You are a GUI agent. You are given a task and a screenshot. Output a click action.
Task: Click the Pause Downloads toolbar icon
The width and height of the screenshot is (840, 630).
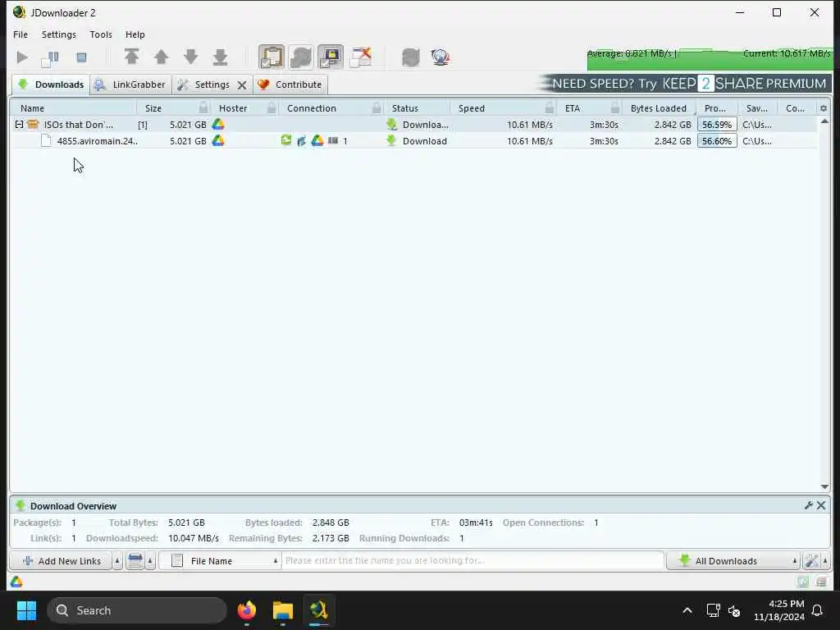(x=50, y=57)
